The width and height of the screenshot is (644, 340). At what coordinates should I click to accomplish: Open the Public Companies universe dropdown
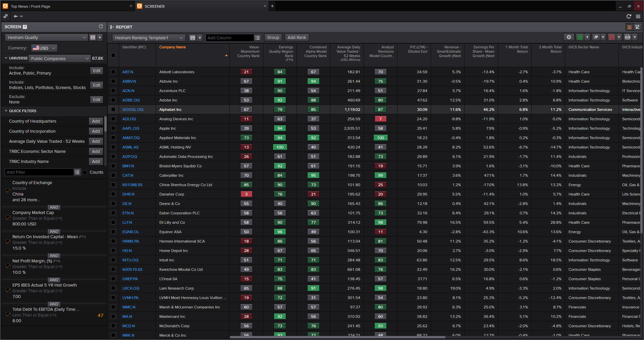(59, 59)
